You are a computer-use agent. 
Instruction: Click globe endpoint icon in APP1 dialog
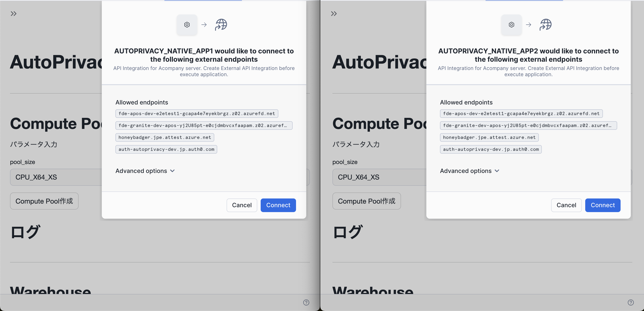pos(221,25)
